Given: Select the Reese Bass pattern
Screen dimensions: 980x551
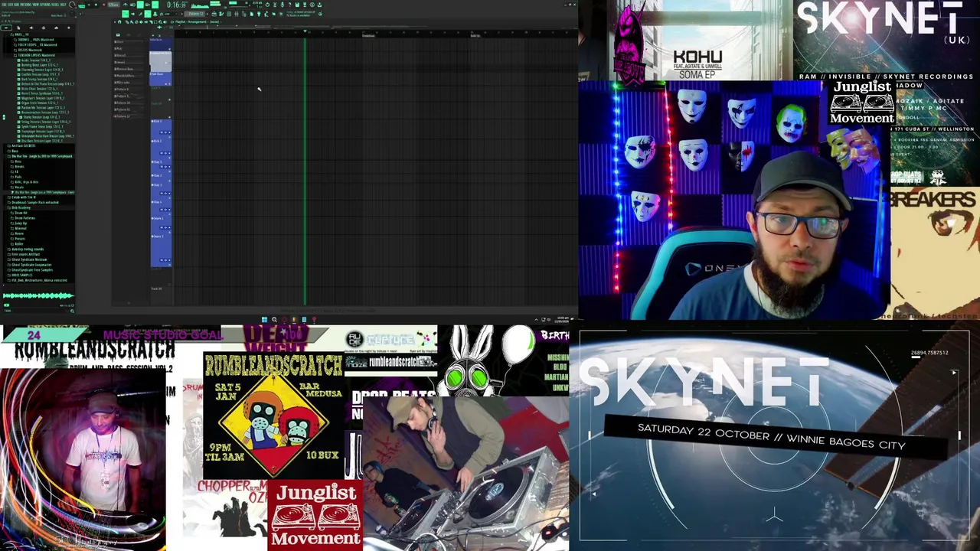Looking at the screenshot, I should coord(125,69).
